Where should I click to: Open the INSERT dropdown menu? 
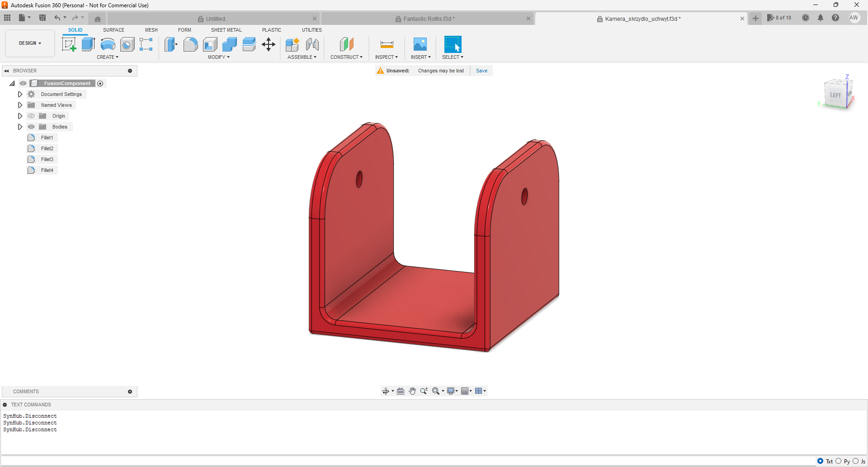pos(420,57)
